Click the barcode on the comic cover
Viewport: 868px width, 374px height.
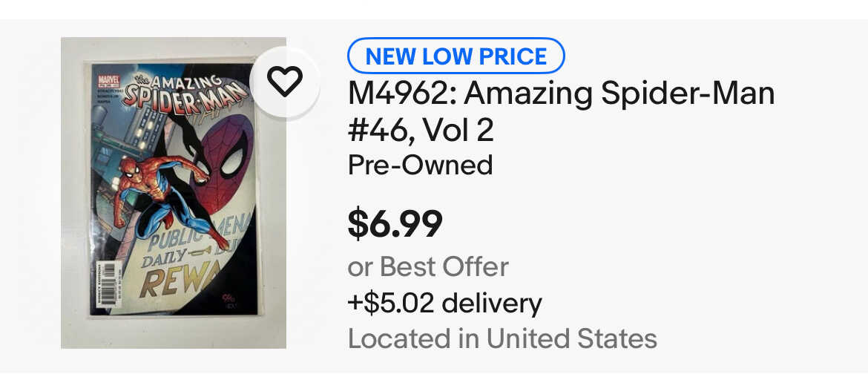104,283
